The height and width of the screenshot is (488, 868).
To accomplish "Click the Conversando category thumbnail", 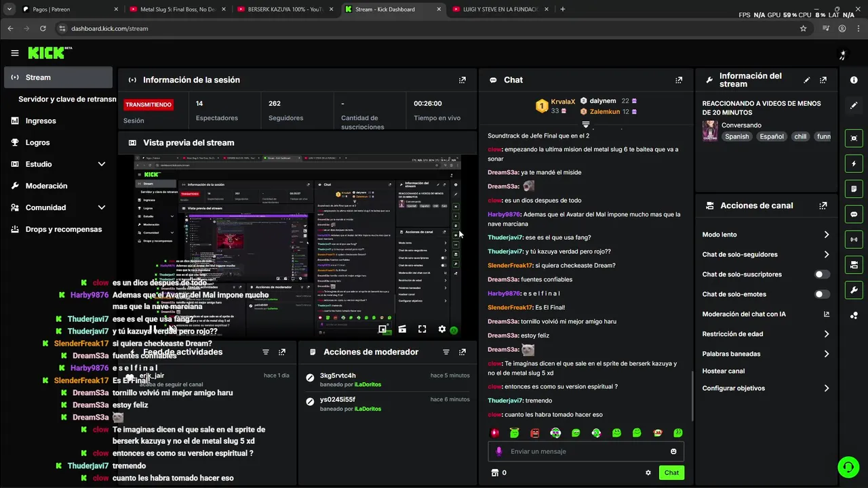I will [x=710, y=131].
